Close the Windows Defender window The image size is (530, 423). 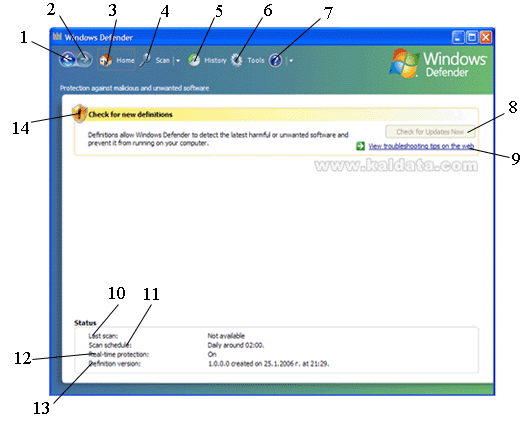[x=486, y=37]
